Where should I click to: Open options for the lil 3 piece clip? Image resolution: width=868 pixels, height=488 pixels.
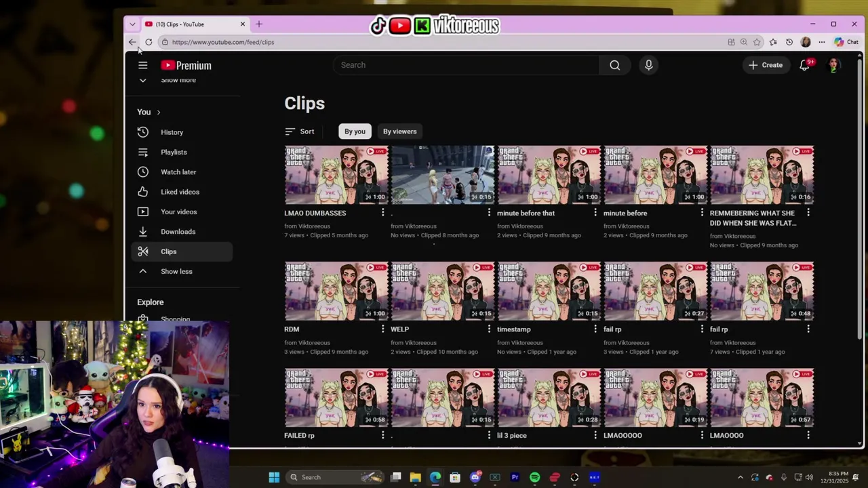point(595,435)
